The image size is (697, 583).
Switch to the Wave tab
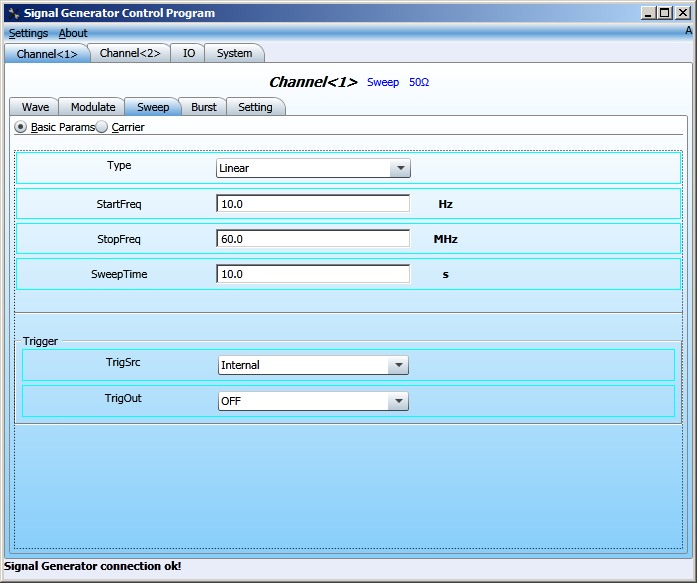(35, 107)
